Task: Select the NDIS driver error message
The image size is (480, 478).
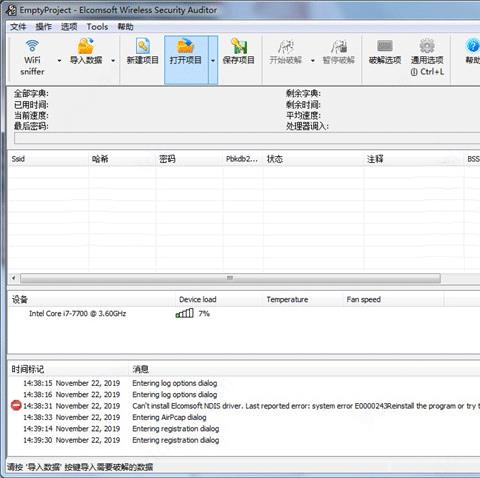Action: point(306,406)
